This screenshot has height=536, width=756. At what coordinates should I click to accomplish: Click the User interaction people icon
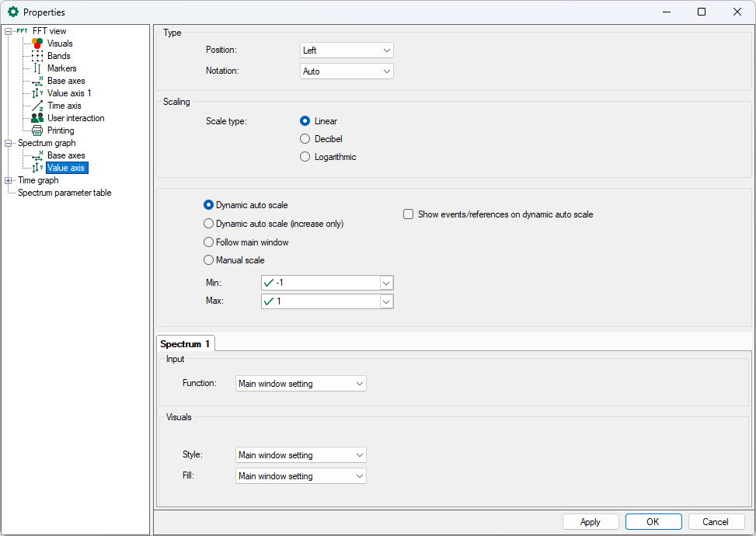37,118
